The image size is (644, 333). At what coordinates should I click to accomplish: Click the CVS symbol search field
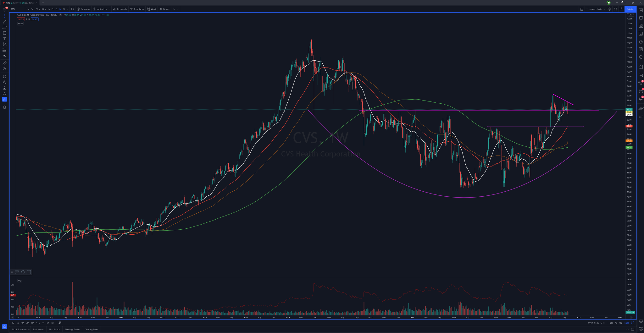17,9
